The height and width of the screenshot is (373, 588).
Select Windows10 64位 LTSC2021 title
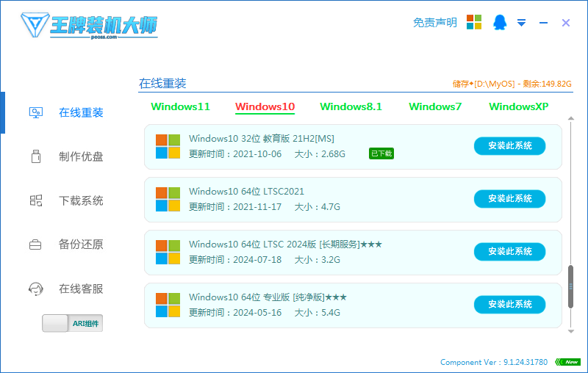(x=246, y=192)
